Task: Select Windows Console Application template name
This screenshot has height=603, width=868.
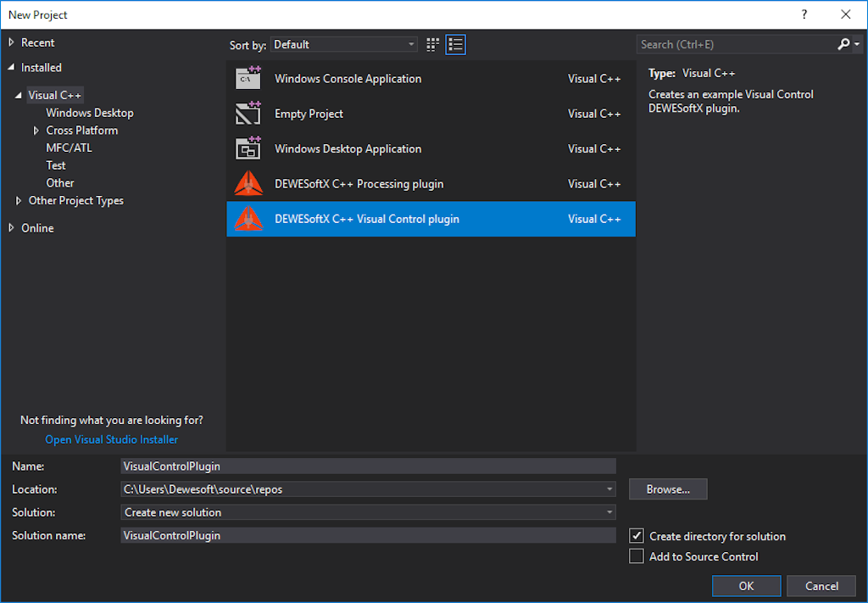Action: click(348, 79)
